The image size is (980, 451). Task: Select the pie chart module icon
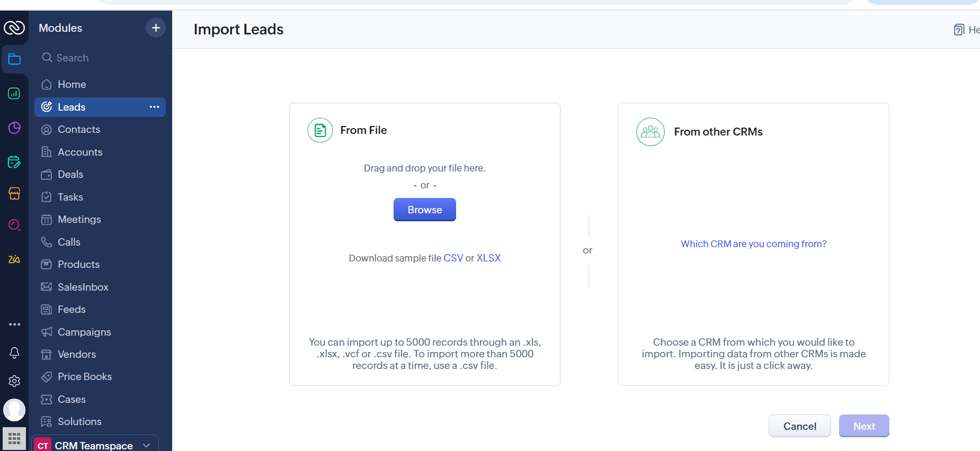(14, 128)
